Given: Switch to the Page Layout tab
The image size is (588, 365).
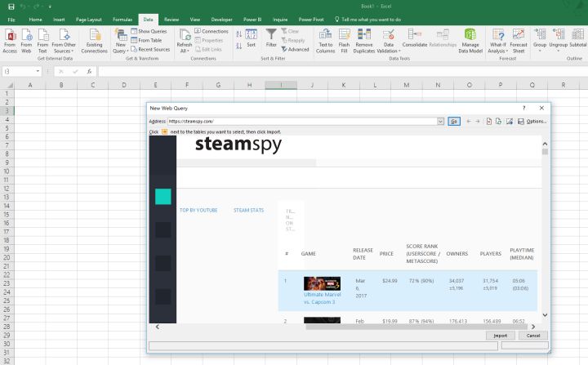Looking at the screenshot, I should [x=88, y=20].
